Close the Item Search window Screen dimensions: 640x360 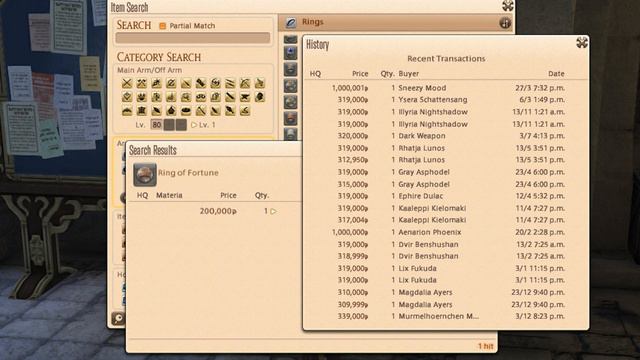[x=508, y=5]
